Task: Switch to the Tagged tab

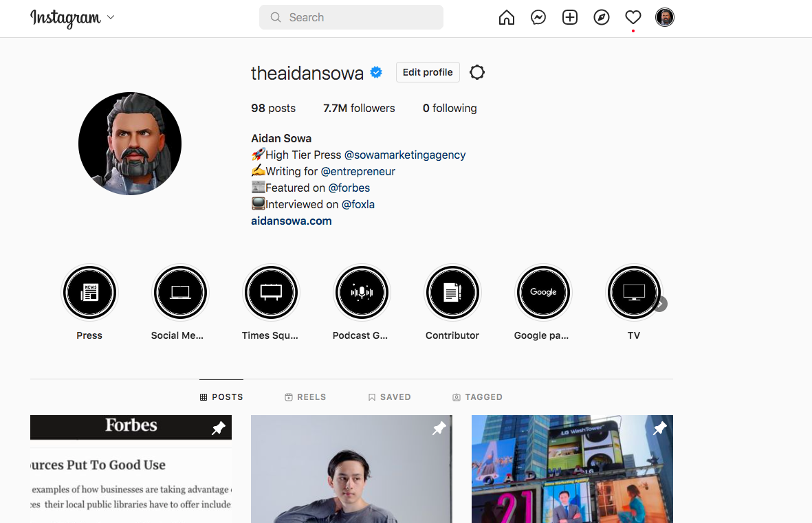Action: 477,397
